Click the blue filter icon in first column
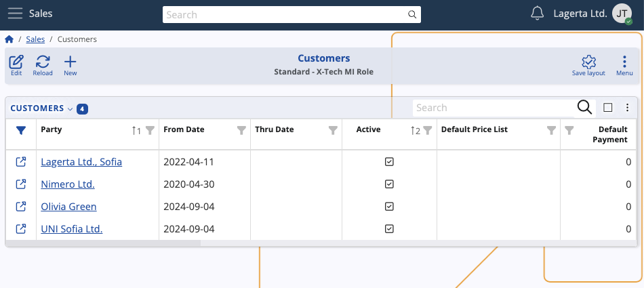 click(x=21, y=130)
